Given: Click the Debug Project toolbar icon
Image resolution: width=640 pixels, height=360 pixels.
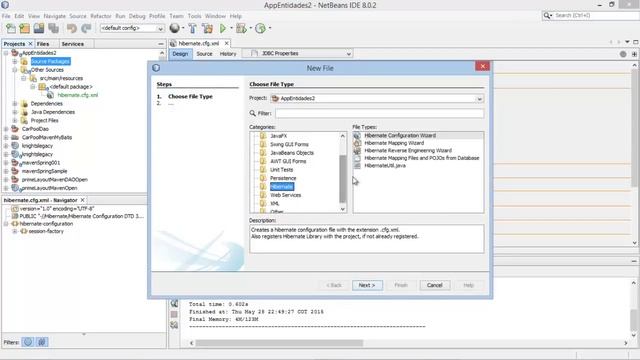Looking at the screenshot, I should tap(241, 28).
